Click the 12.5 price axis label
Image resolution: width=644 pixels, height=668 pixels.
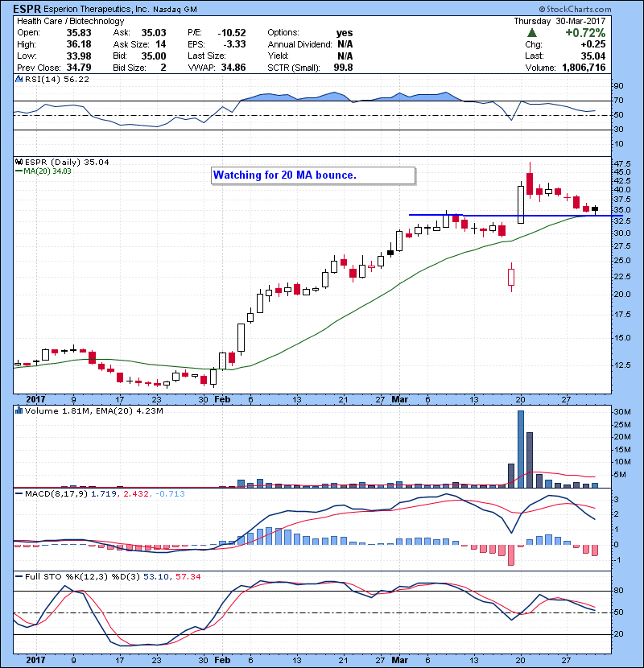(621, 365)
